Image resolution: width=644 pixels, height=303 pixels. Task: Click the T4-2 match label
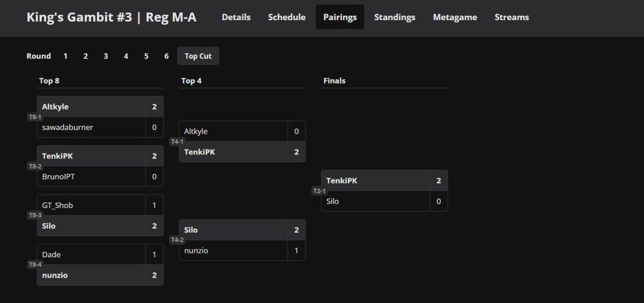point(177,240)
